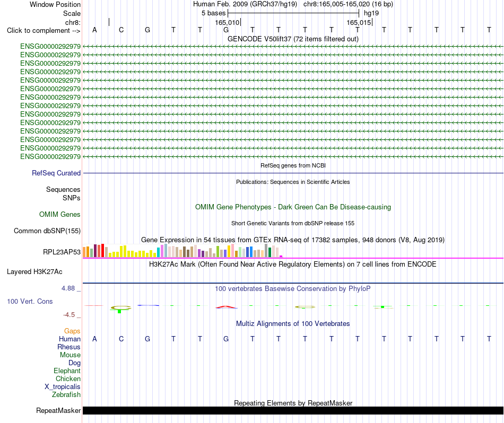Image resolution: width=504 pixels, height=423 pixels.
Task: Click the 4.88 PhyloP upper value
Action: (68, 288)
